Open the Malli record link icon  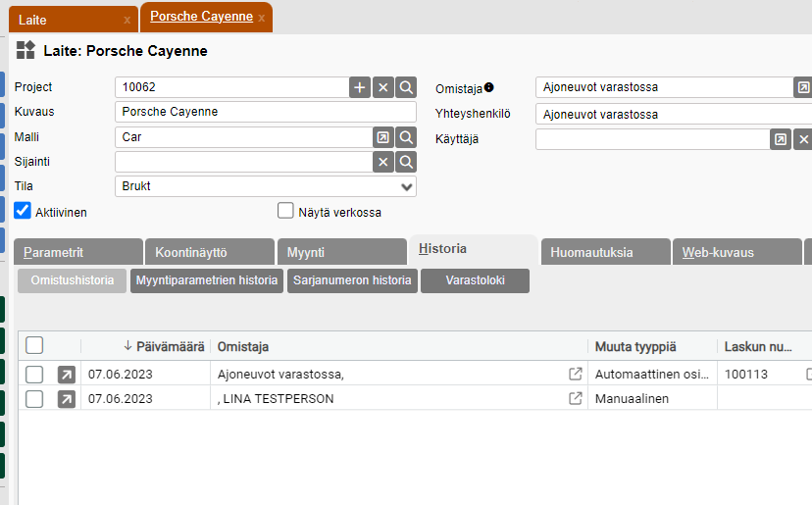[x=383, y=137]
